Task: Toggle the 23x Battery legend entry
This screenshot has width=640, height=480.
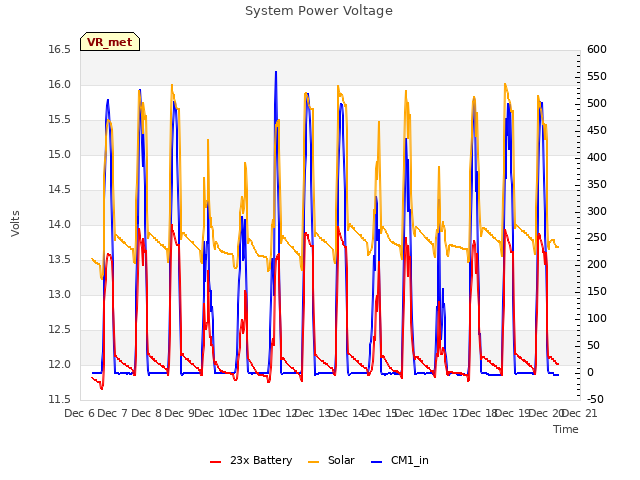Action: tap(251, 460)
